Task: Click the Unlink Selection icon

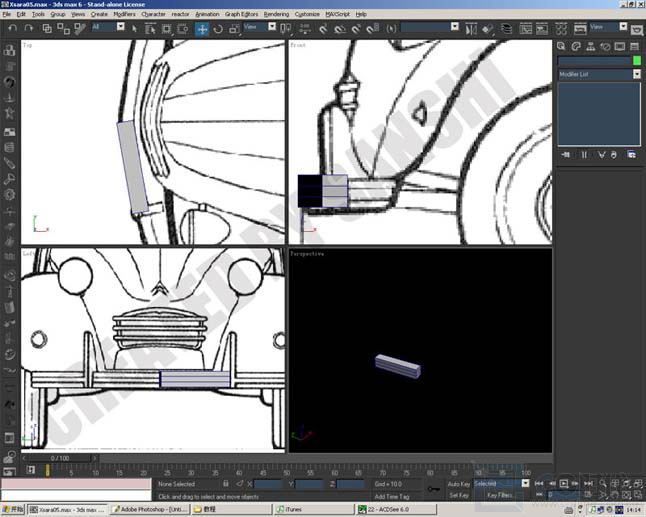Action: 63,28
